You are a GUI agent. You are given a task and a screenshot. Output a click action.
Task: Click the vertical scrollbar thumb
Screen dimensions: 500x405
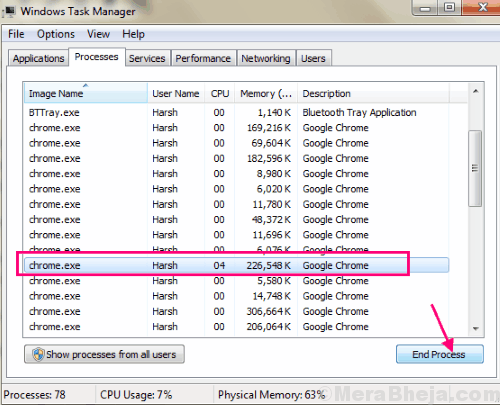tap(475, 168)
